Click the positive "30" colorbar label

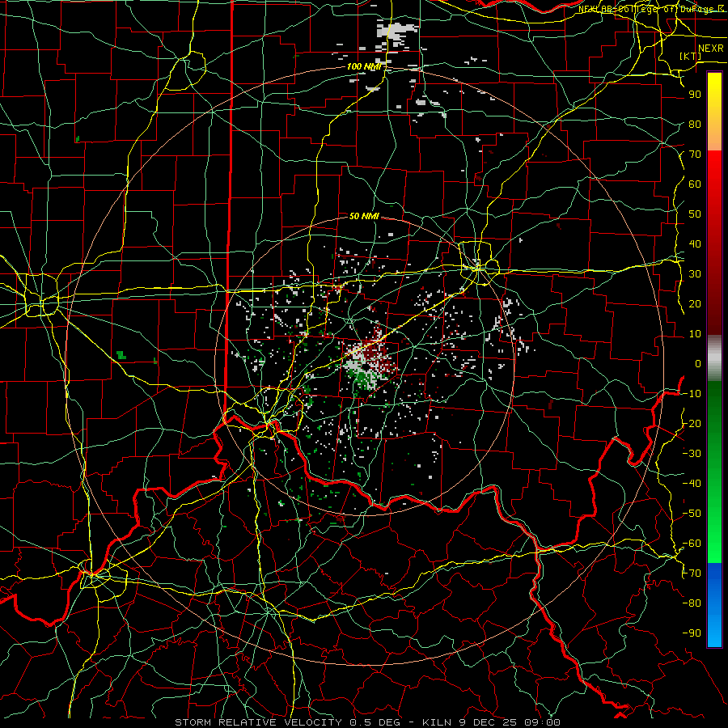coord(695,274)
